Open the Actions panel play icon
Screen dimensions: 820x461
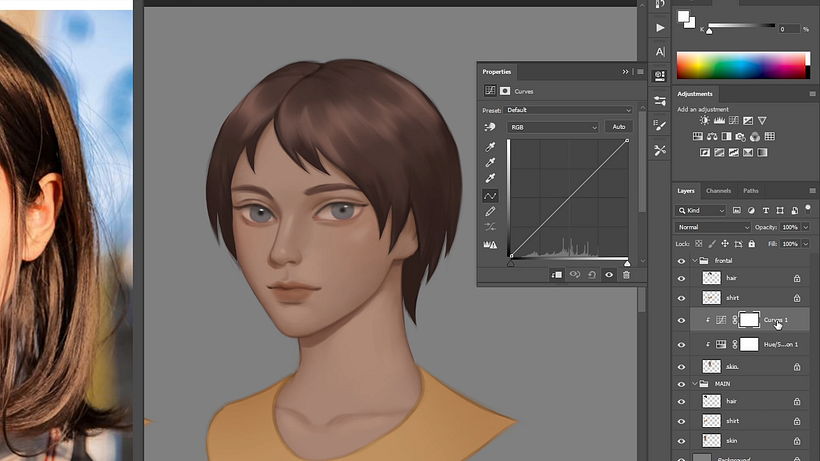pyautogui.click(x=660, y=28)
